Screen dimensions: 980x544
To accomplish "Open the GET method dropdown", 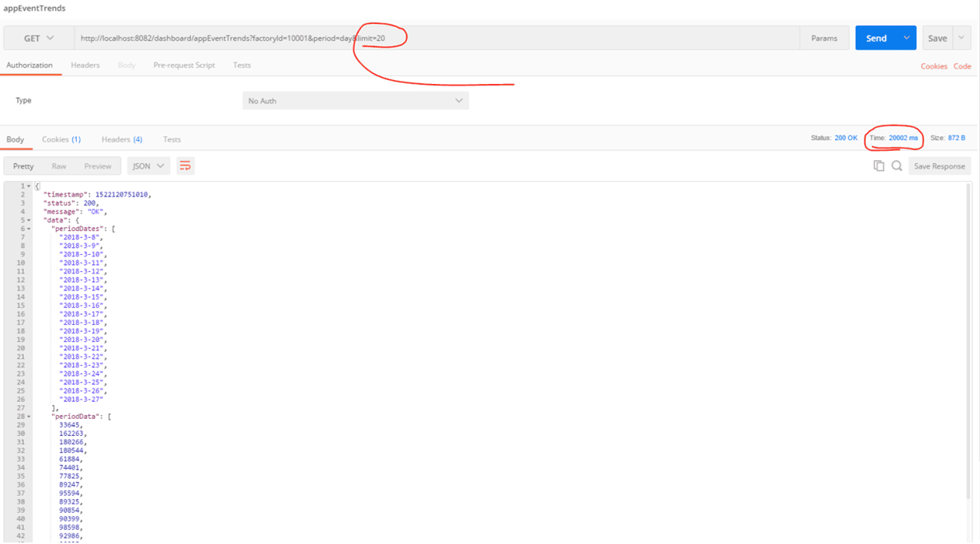I will pos(39,38).
